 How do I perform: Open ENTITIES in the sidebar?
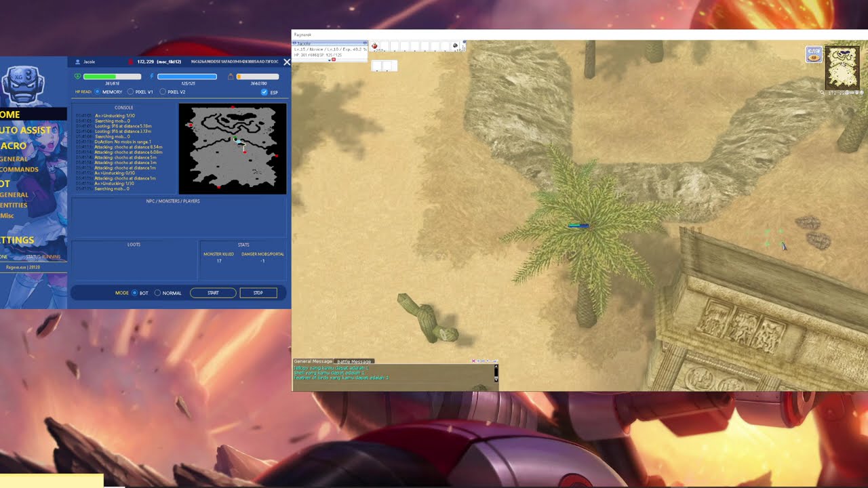(x=14, y=205)
